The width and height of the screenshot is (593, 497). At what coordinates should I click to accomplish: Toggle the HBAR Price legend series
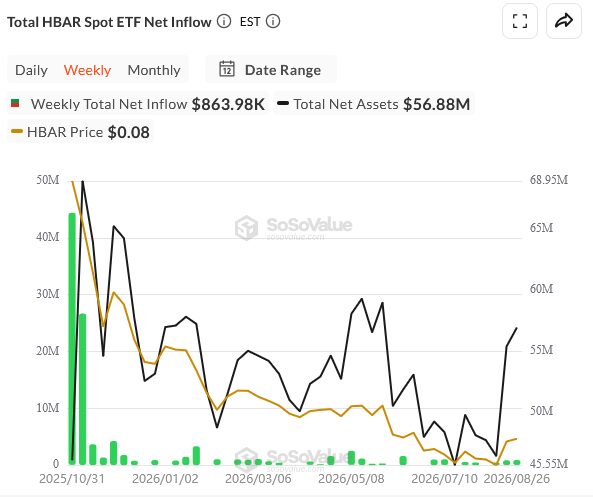80,132
